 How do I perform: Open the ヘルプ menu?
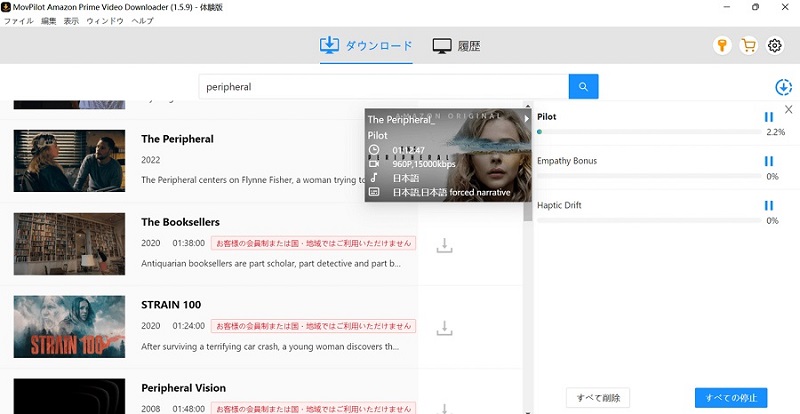[x=142, y=21]
